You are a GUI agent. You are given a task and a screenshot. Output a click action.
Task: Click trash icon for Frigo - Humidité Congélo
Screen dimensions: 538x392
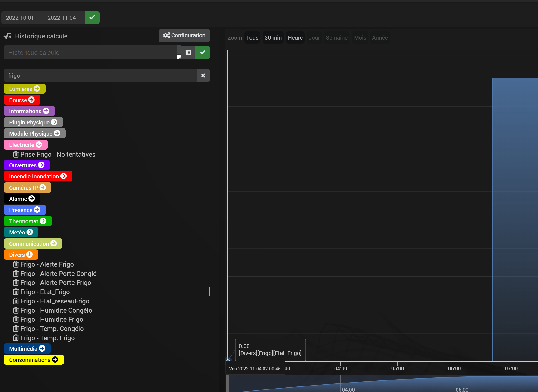tap(16, 310)
